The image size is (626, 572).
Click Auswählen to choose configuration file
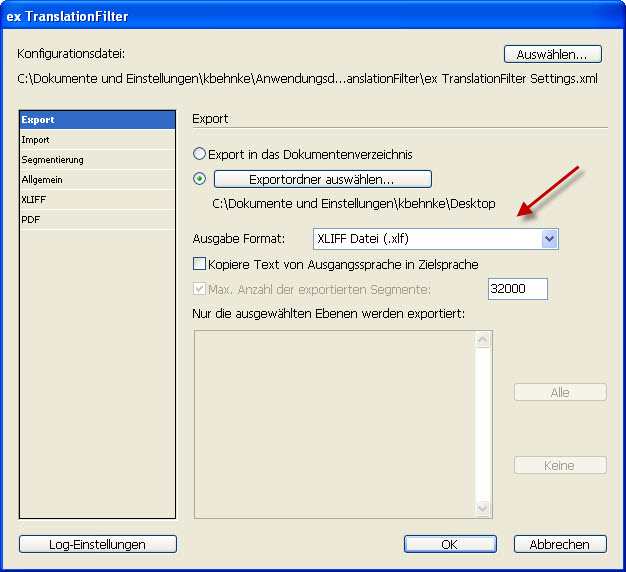(553, 54)
